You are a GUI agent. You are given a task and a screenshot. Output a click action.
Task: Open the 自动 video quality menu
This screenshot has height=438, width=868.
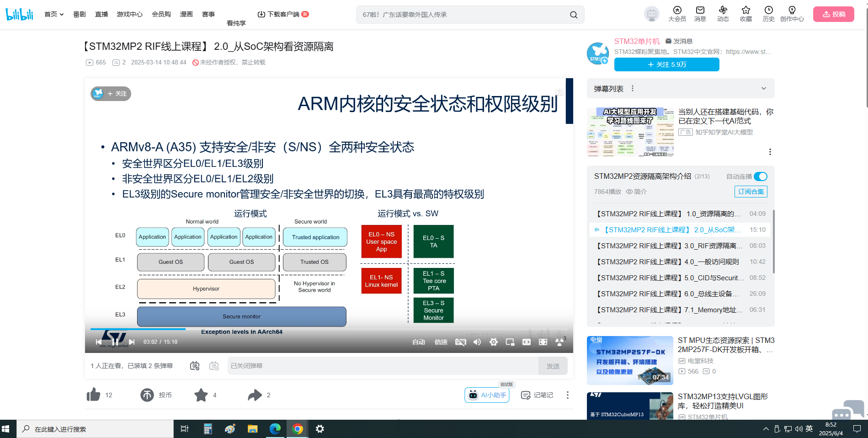click(x=419, y=342)
